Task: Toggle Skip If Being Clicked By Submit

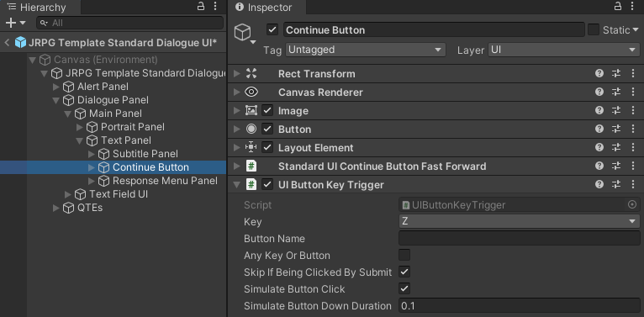Action: pyautogui.click(x=404, y=272)
